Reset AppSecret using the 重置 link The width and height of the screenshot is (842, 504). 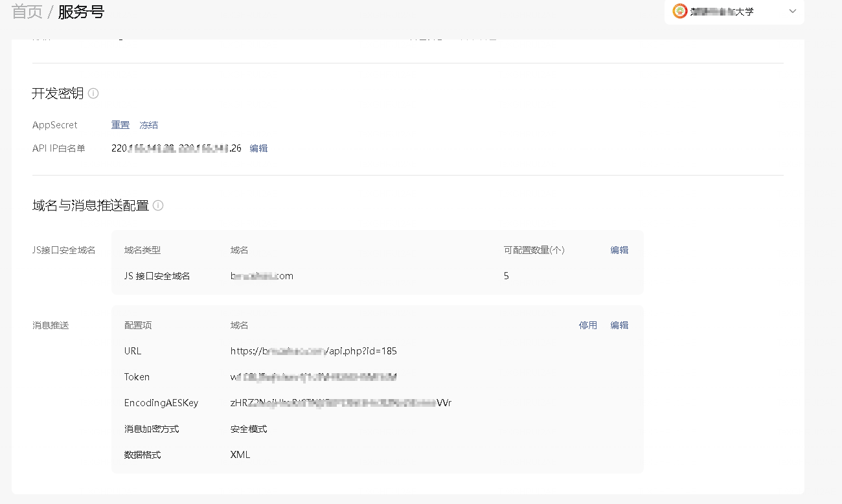120,125
